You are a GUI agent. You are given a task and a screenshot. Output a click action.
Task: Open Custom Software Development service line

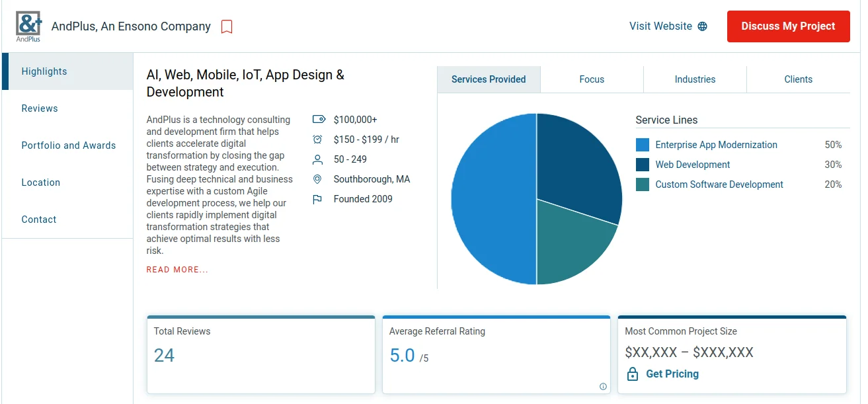(719, 184)
